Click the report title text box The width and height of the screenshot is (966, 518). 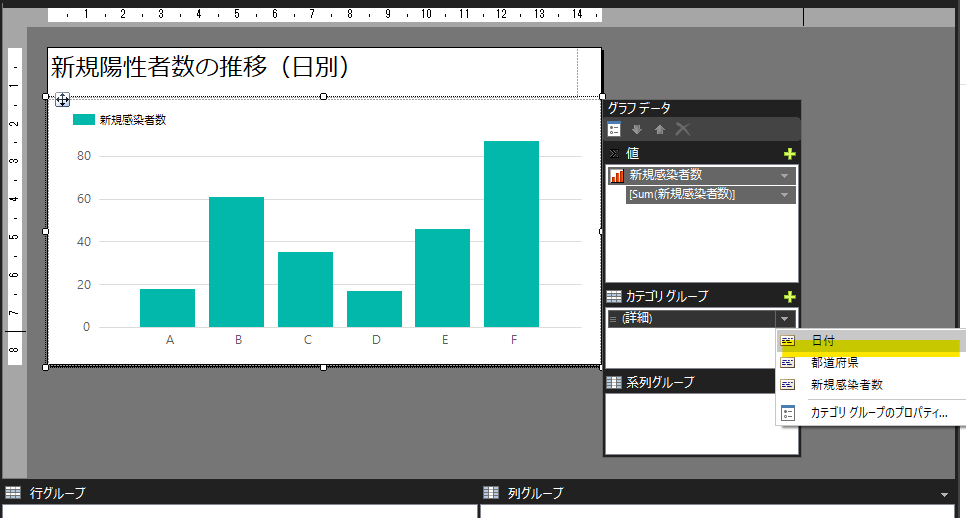click(310, 68)
